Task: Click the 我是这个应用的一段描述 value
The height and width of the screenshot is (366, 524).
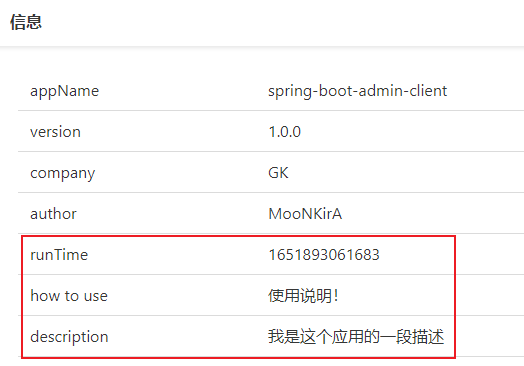Action: coord(356,337)
